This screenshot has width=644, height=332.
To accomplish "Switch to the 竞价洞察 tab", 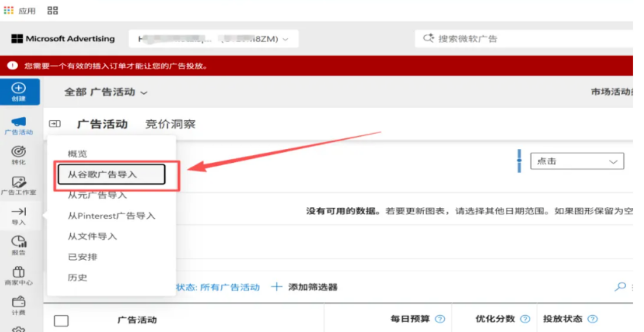I will pos(171,124).
